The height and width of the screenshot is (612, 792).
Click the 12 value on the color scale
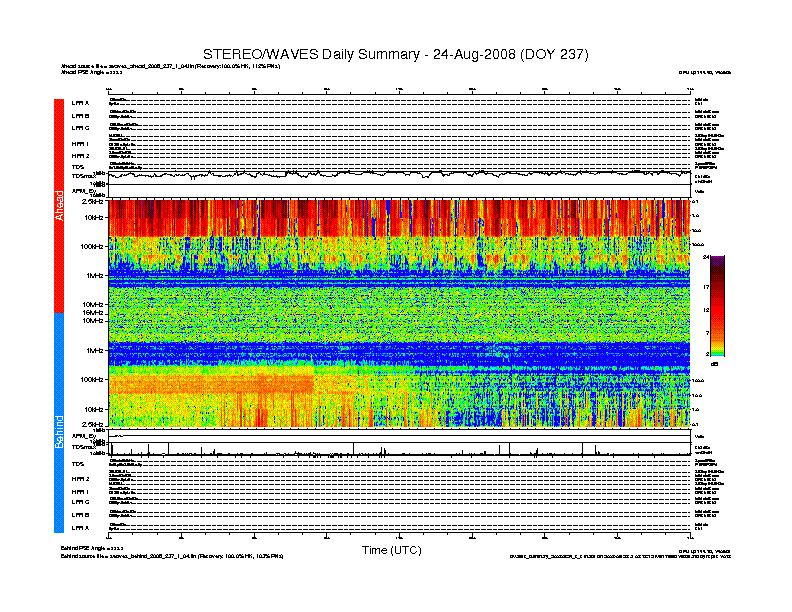click(706, 310)
